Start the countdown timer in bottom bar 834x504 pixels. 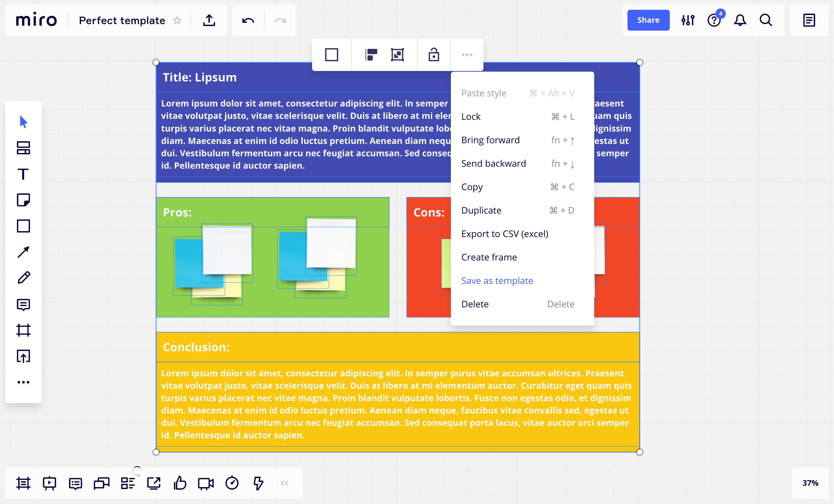click(x=232, y=483)
